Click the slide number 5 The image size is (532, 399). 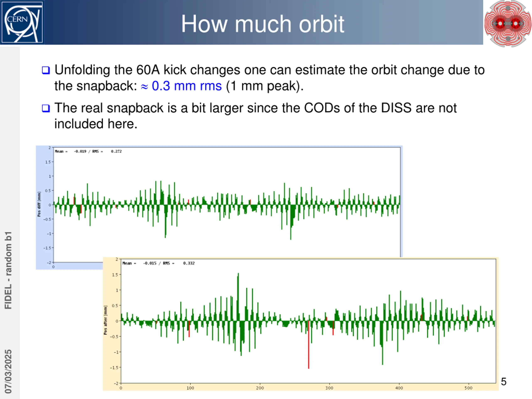[x=504, y=382]
